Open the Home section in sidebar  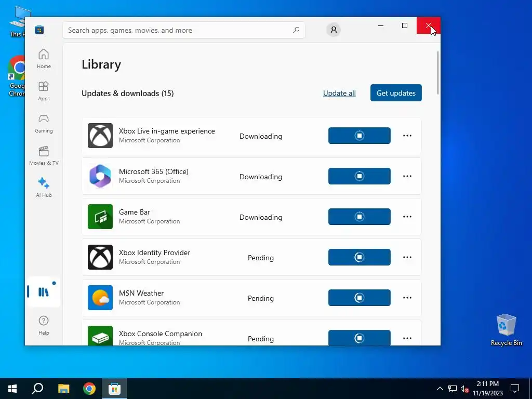(44, 59)
